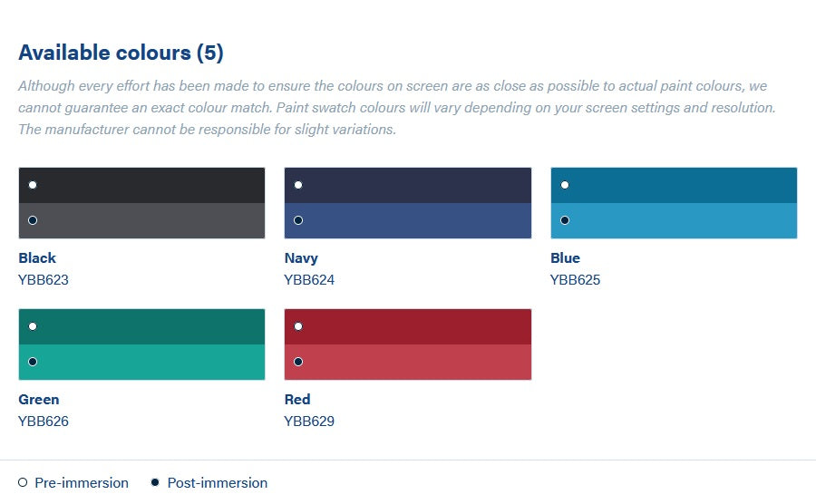Click the Post-immersion legend filled dot

[155, 482]
